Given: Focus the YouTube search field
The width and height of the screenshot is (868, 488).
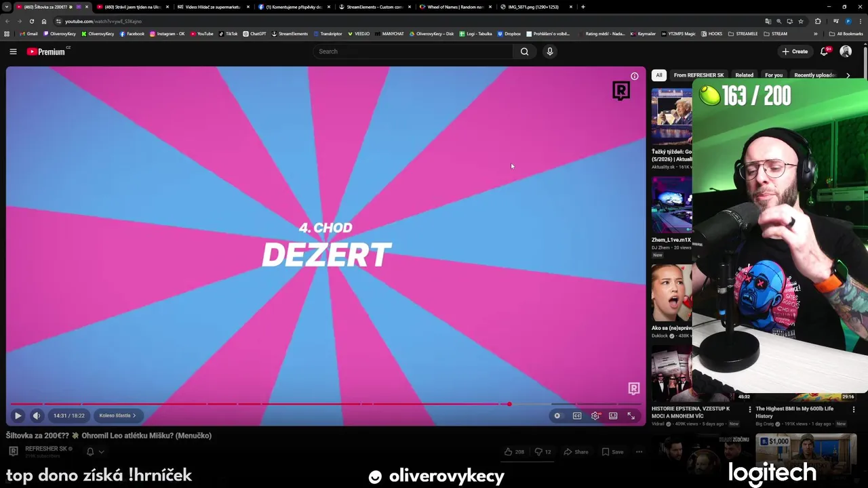Looking at the screenshot, I should coord(414,52).
